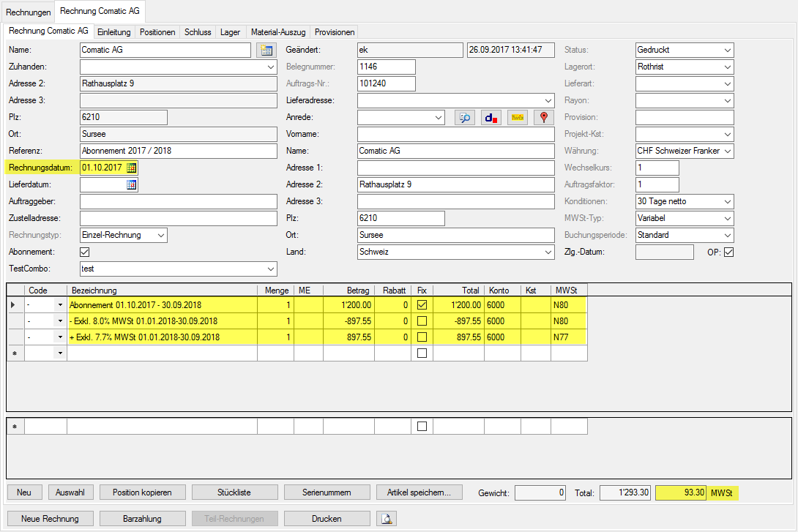The image size is (798, 532).
Task: Toggle the Abonnement checkbox
Action: click(84, 252)
